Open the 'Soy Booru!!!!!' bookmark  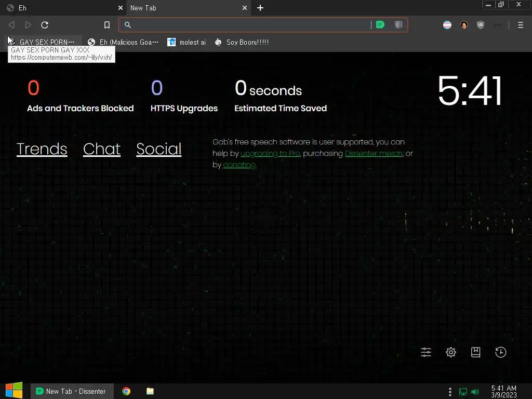(x=242, y=42)
